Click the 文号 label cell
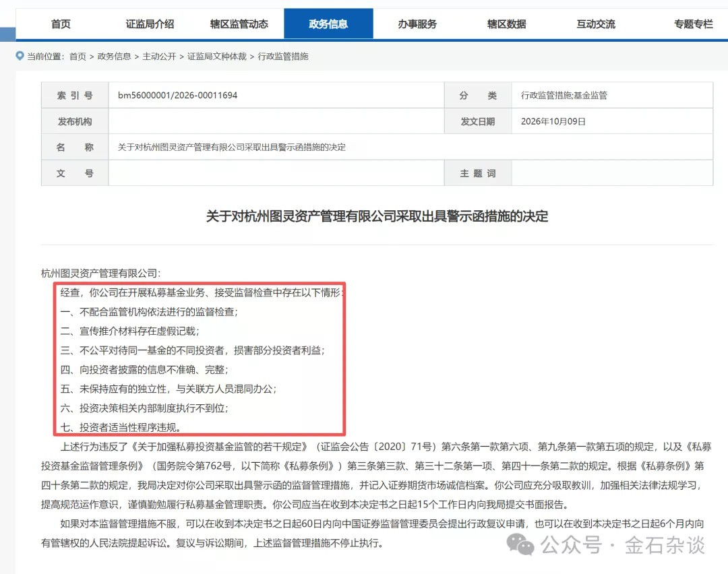Viewport: 728px width, 574px height. (75, 173)
